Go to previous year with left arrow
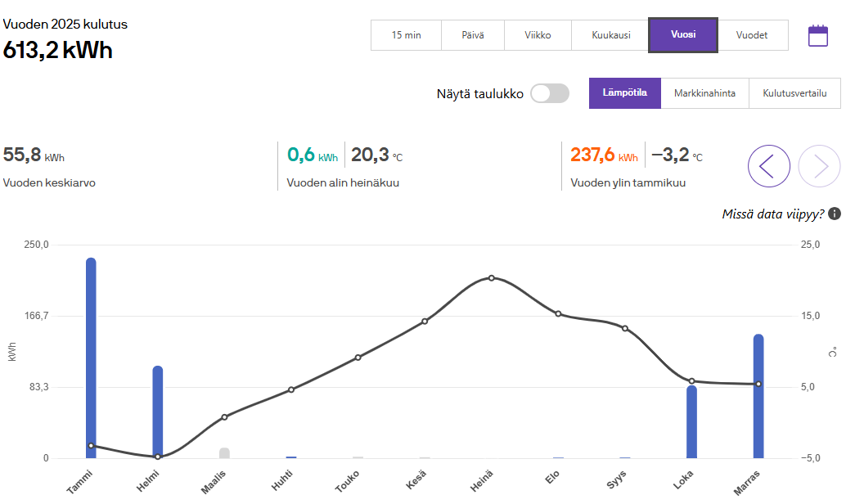 point(768,166)
